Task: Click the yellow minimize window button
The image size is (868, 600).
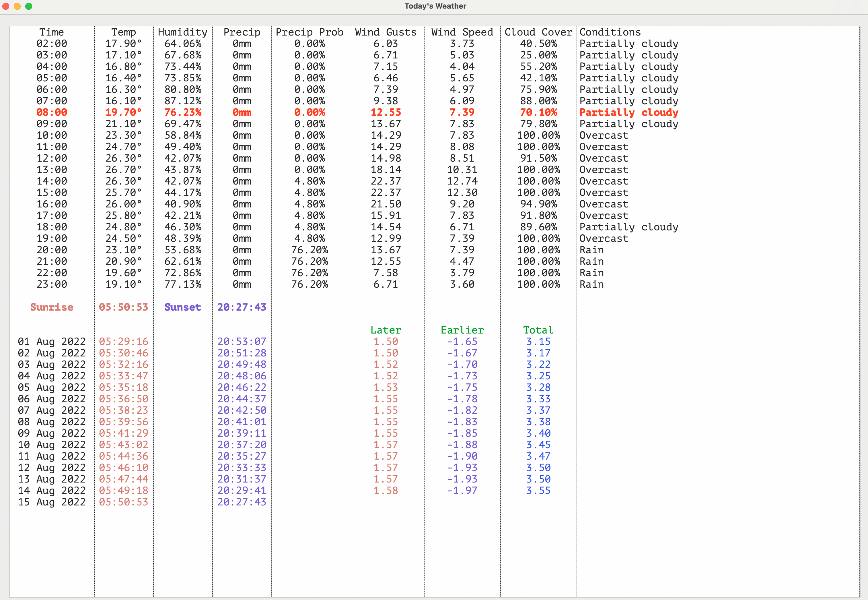Action: 17,6
